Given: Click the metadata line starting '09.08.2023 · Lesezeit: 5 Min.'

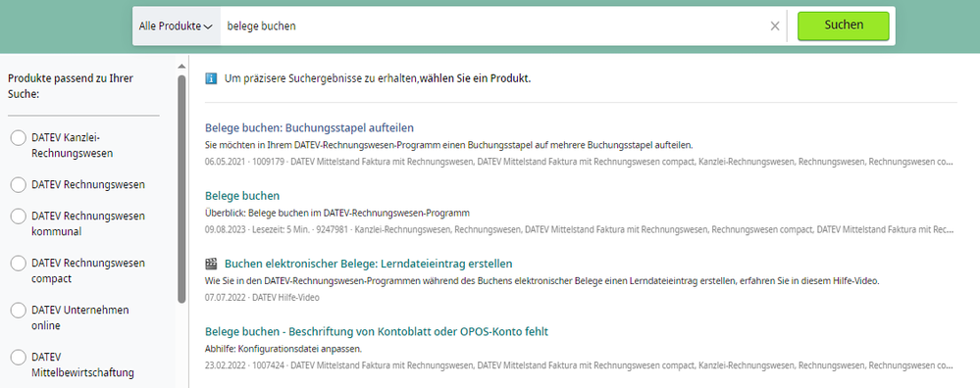Looking at the screenshot, I should click(x=580, y=229).
